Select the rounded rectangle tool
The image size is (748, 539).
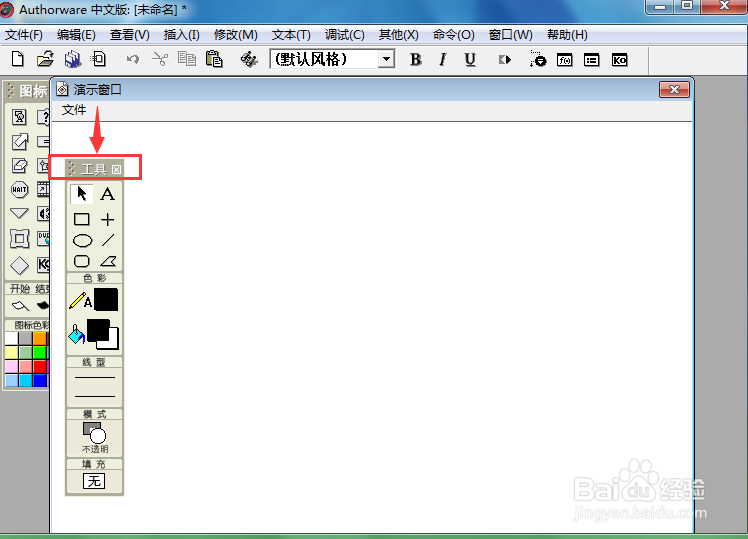[x=82, y=261]
